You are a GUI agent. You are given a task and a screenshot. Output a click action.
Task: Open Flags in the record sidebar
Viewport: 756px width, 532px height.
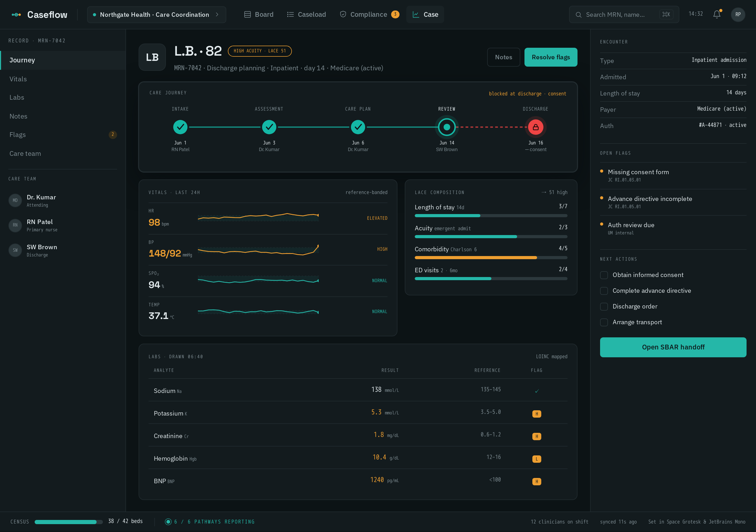pyautogui.click(x=63, y=135)
